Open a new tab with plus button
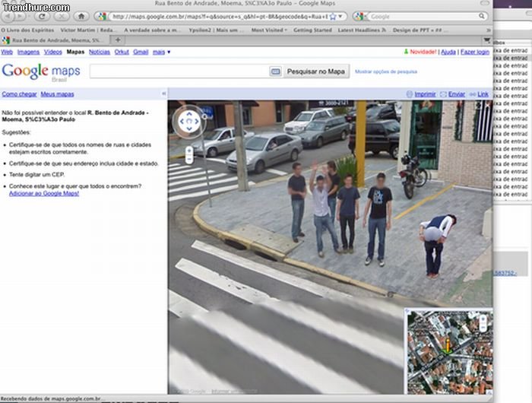Viewport: 532px width, 403px height. tap(118, 40)
